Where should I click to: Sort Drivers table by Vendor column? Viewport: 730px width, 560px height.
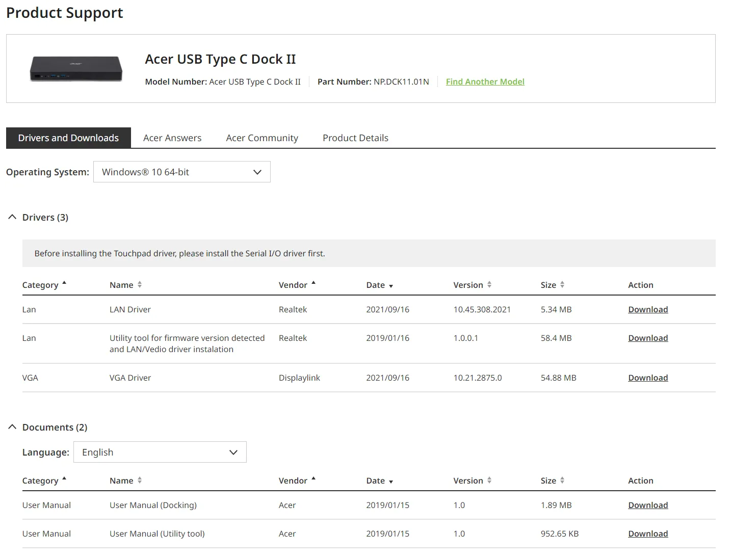pos(297,285)
